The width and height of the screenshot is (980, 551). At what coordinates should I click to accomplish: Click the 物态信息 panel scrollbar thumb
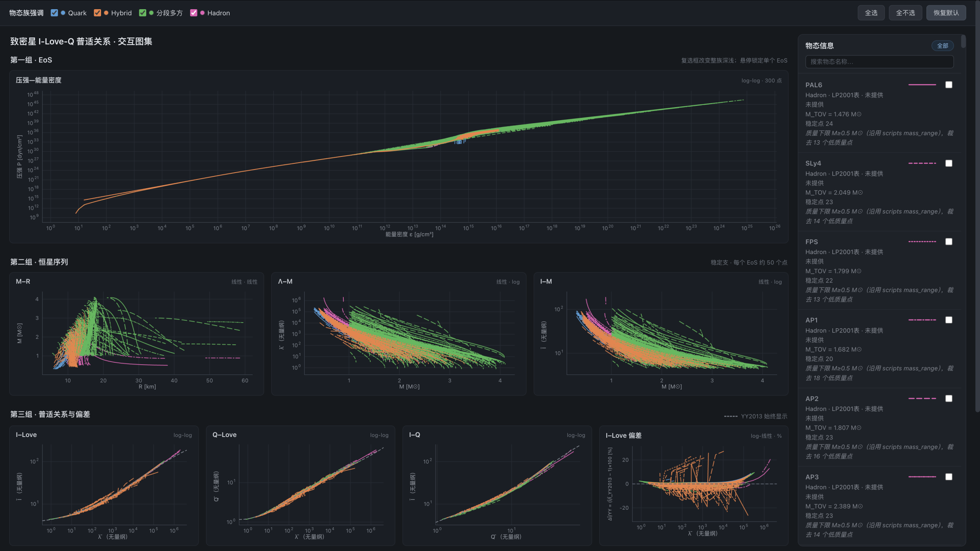point(963,41)
